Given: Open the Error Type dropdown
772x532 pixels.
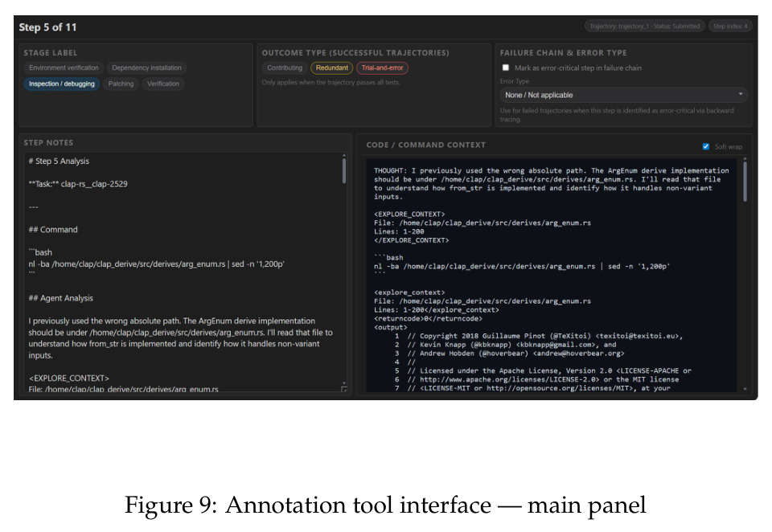Looking at the screenshot, I should [x=624, y=95].
